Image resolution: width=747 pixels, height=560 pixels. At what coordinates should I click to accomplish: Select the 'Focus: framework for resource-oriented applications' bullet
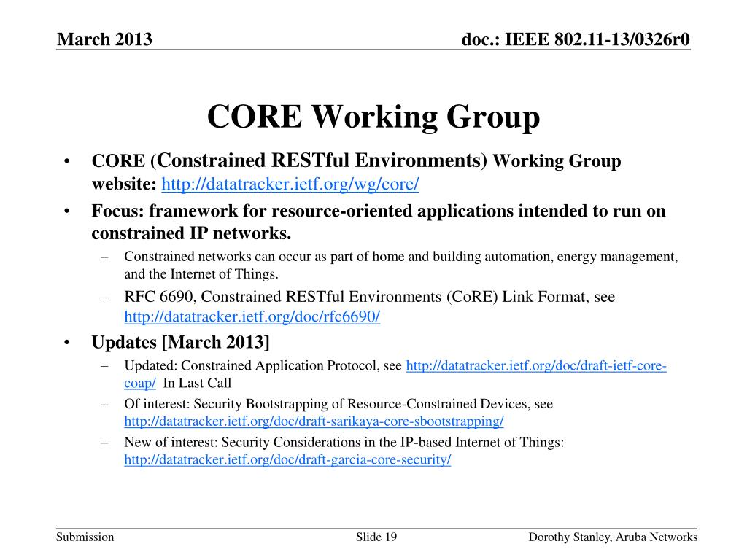point(379,222)
